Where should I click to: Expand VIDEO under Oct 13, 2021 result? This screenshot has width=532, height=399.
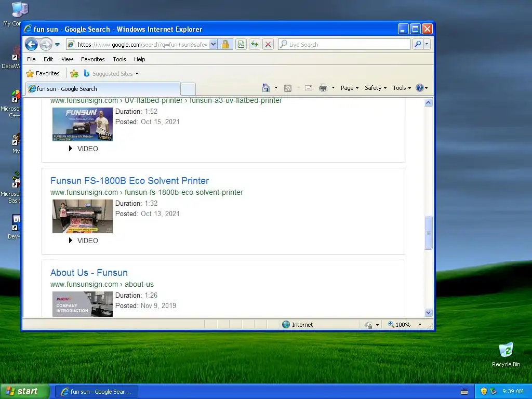pos(84,241)
